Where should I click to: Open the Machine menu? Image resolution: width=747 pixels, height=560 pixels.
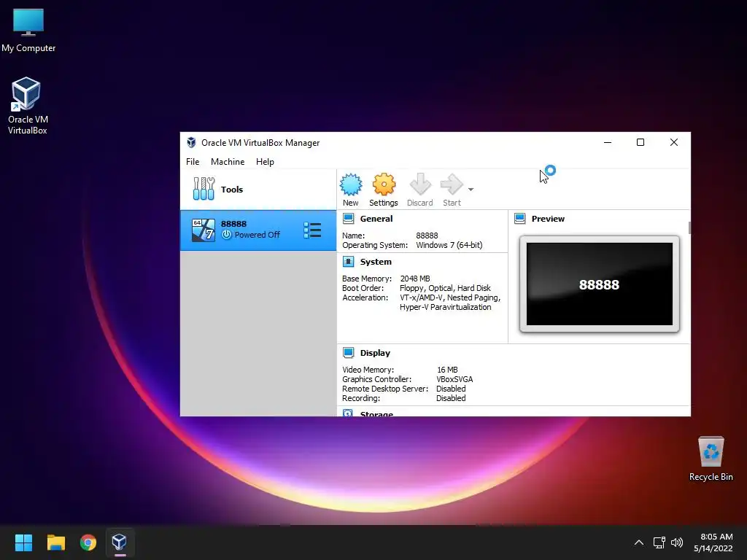[x=228, y=162]
